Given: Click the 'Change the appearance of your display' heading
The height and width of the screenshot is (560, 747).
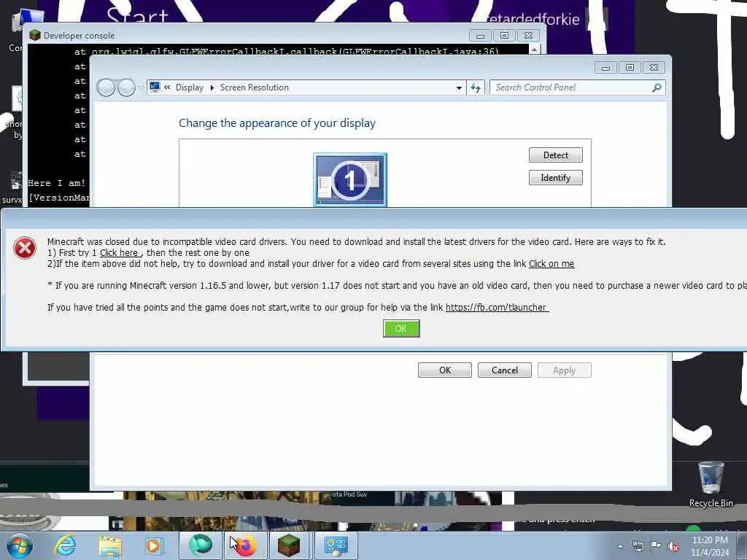Looking at the screenshot, I should coord(277,123).
